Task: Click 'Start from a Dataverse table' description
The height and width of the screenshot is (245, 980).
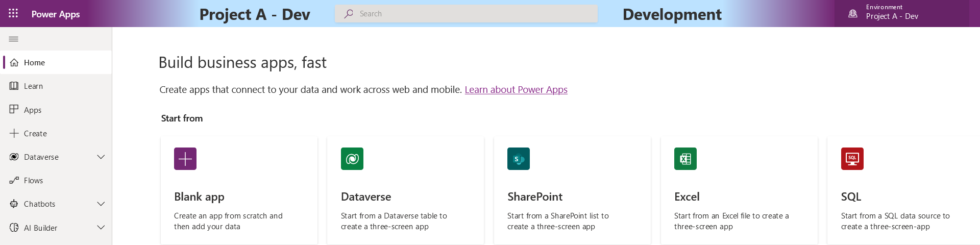Action: point(394,221)
